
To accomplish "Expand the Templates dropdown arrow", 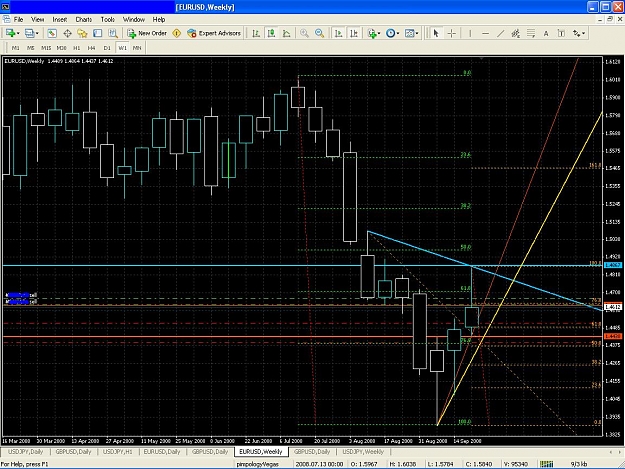I will [x=417, y=33].
